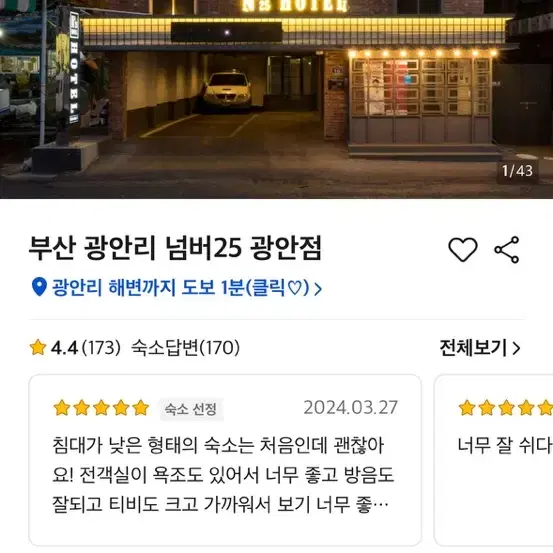The height and width of the screenshot is (553, 553).
Task: Click the blue location pin icon
Action: [x=39, y=287]
